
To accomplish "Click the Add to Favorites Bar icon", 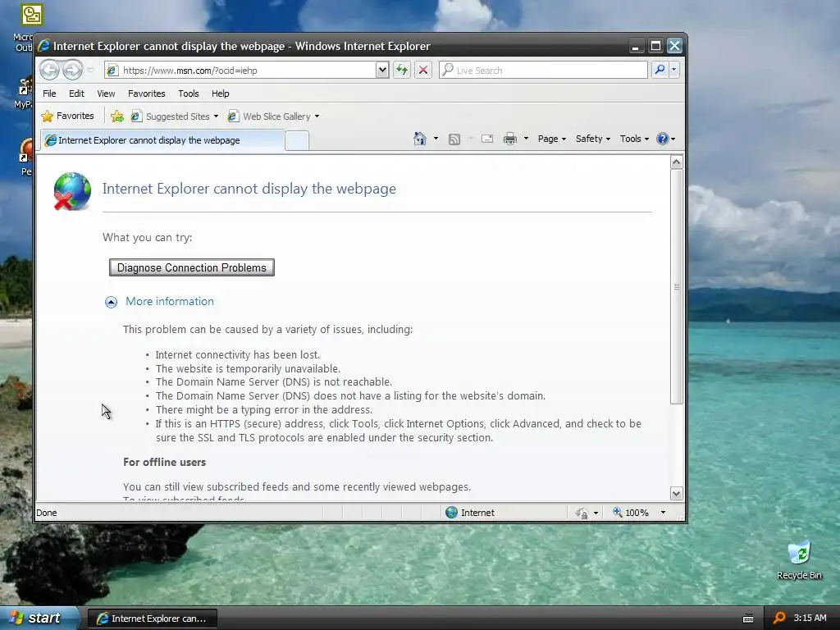I will pyautogui.click(x=116, y=116).
